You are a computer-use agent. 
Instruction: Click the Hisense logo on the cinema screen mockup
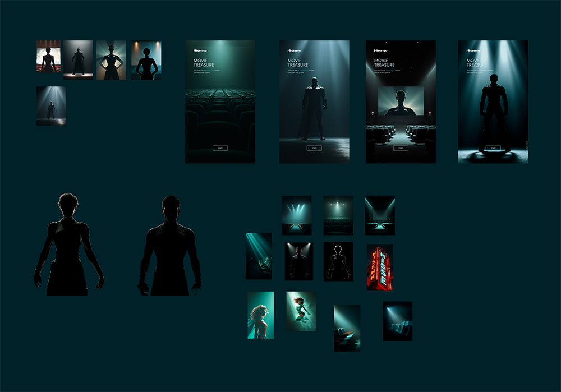coord(381,50)
